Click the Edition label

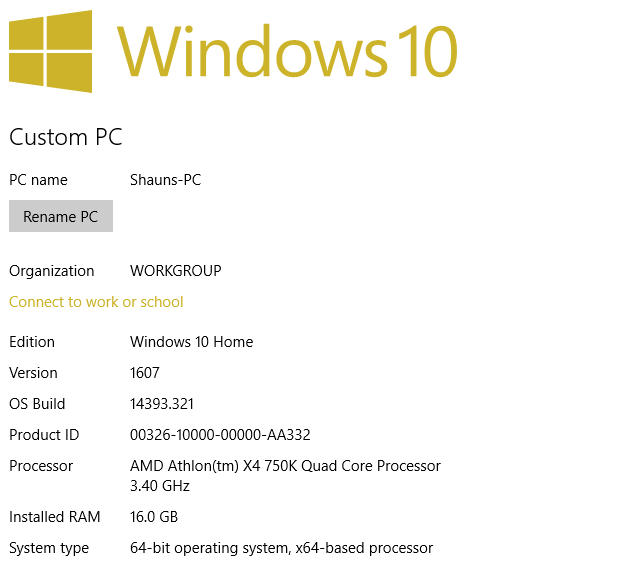click(x=32, y=342)
